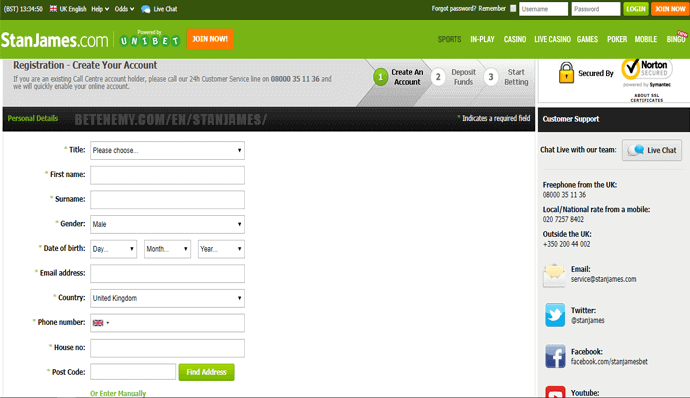The image size is (690, 398).
Task: Click the padlock Secured By icon
Action: [566, 73]
